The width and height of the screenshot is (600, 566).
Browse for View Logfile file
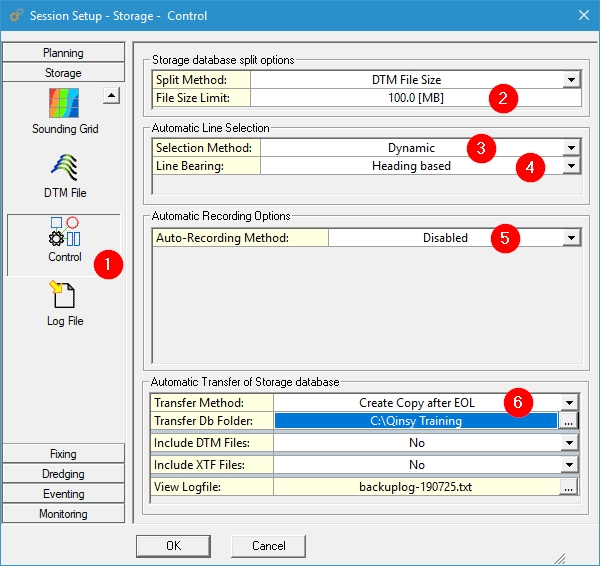(x=569, y=486)
